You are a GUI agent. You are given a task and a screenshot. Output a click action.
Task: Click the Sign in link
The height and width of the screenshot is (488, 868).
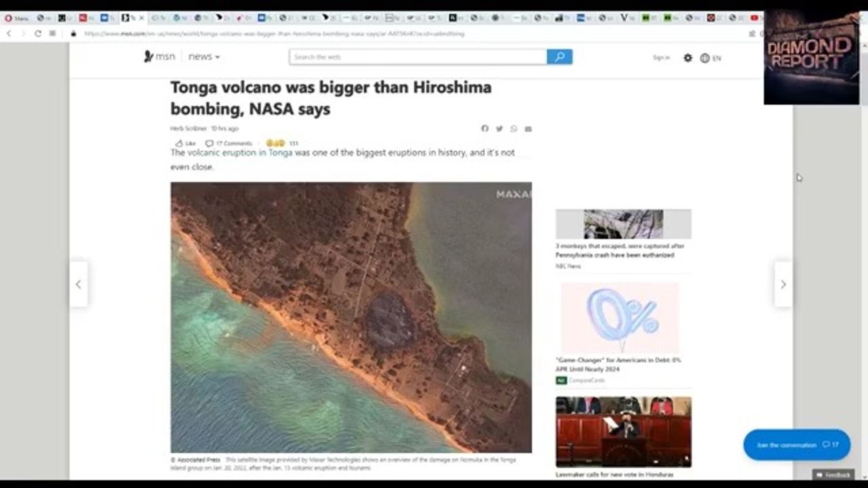pyautogui.click(x=661, y=58)
